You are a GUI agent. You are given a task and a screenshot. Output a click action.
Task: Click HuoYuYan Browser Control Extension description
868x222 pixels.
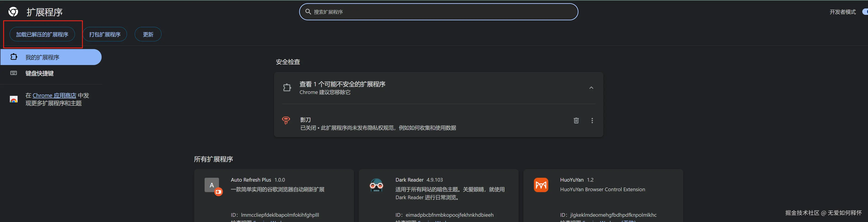(x=602, y=189)
